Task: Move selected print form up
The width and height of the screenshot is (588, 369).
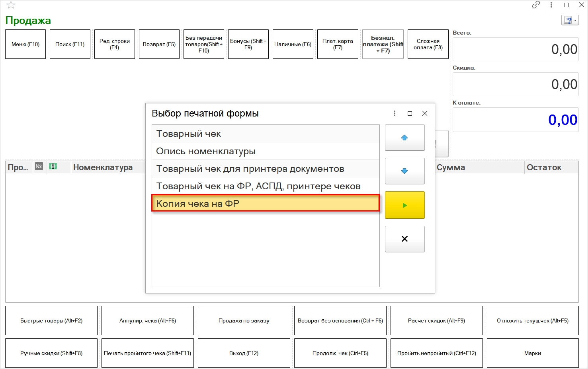Action: coord(404,138)
